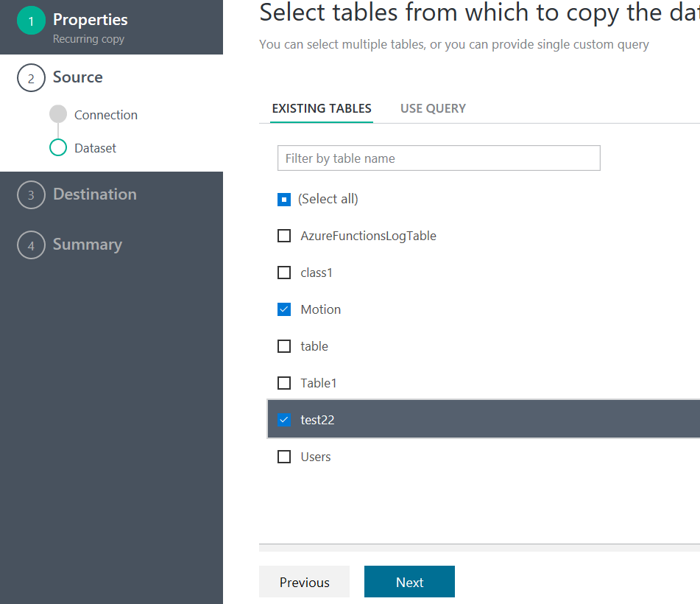
Task: Click the step 1 Properties circle icon
Action: [x=31, y=21]
